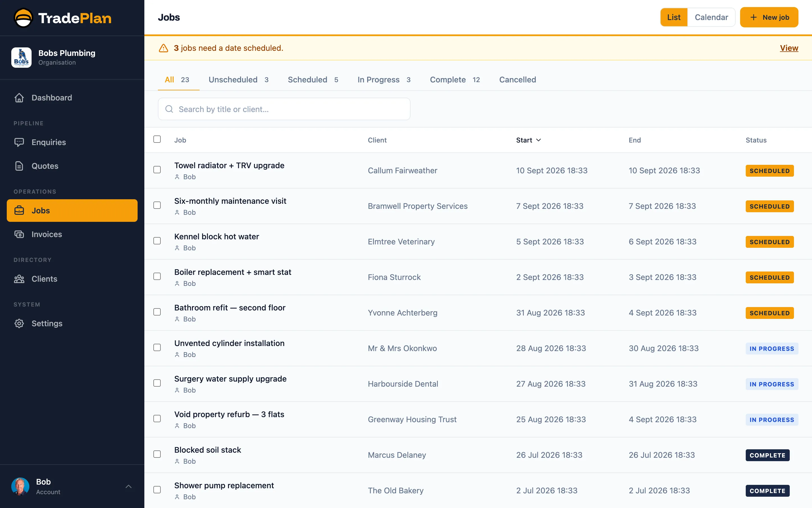Click the COMPLETE badge for Blocked soil stack
The width and height of the screenshot is (812, 508).
tap(767, 455)
